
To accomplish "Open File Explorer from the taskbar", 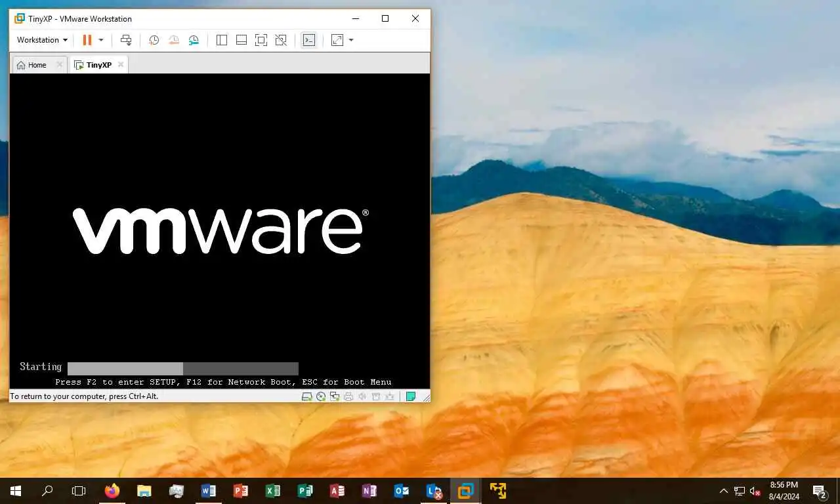I will (144, 491).
